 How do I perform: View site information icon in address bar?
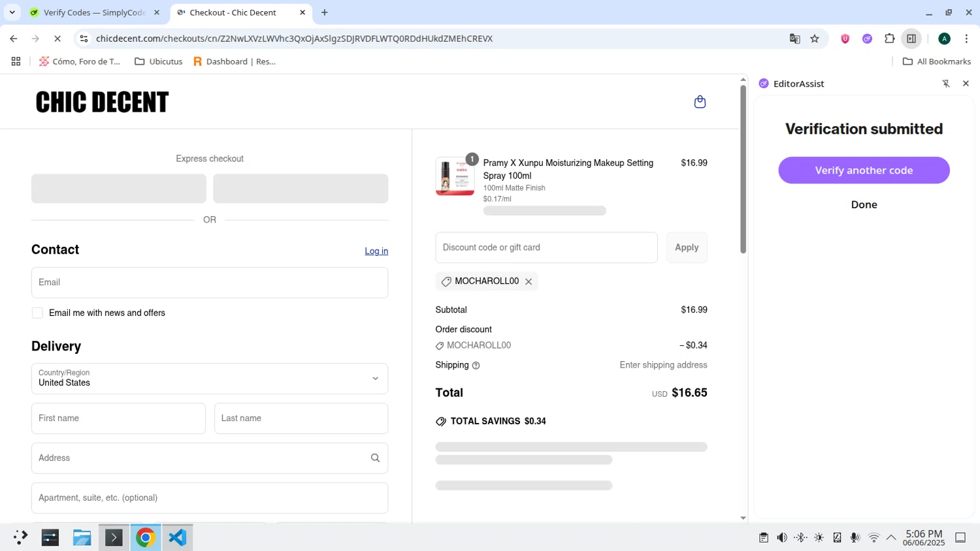[84, 39]
